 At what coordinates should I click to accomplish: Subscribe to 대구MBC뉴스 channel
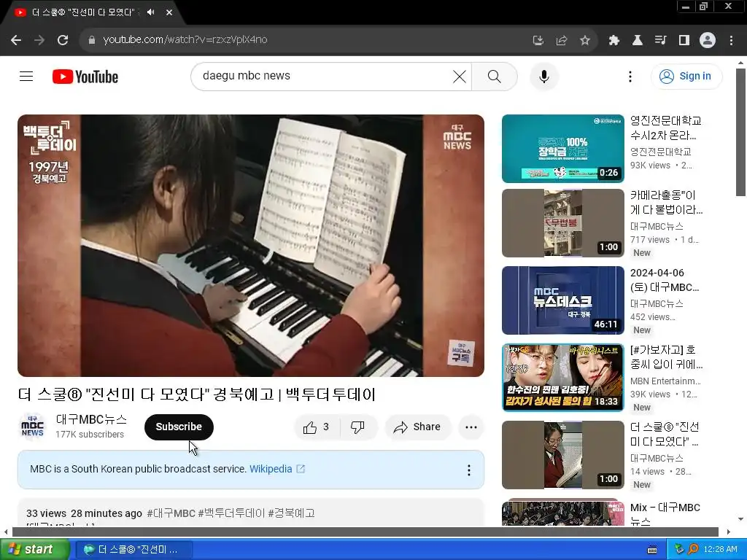point(179,427)
